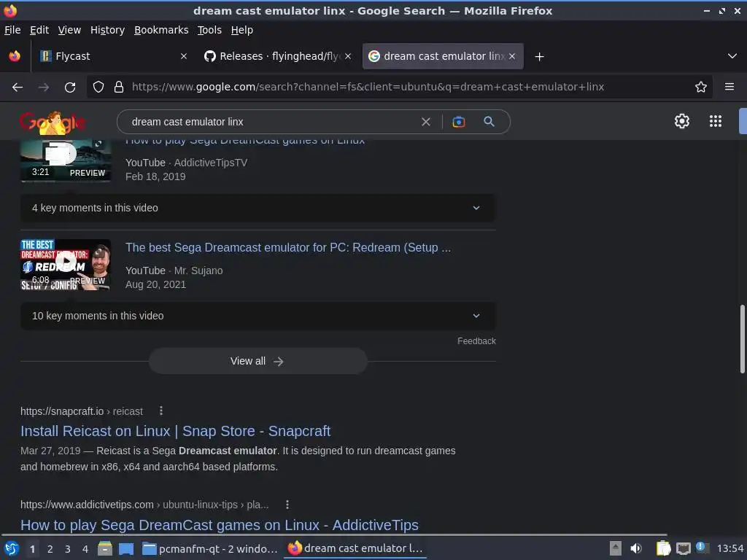Click Firefox dream cast emulator taskbar entry

click(355, 548)
